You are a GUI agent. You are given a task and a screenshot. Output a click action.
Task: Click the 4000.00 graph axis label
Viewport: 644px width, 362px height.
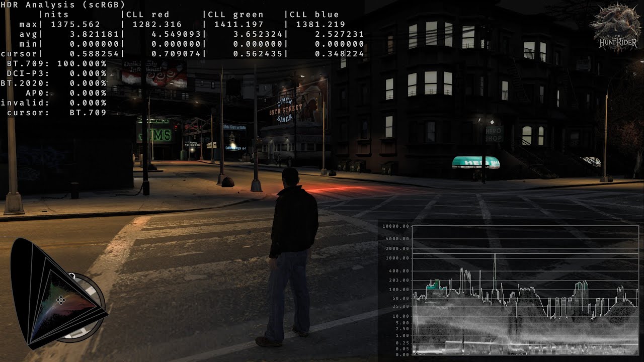[397, 239]
